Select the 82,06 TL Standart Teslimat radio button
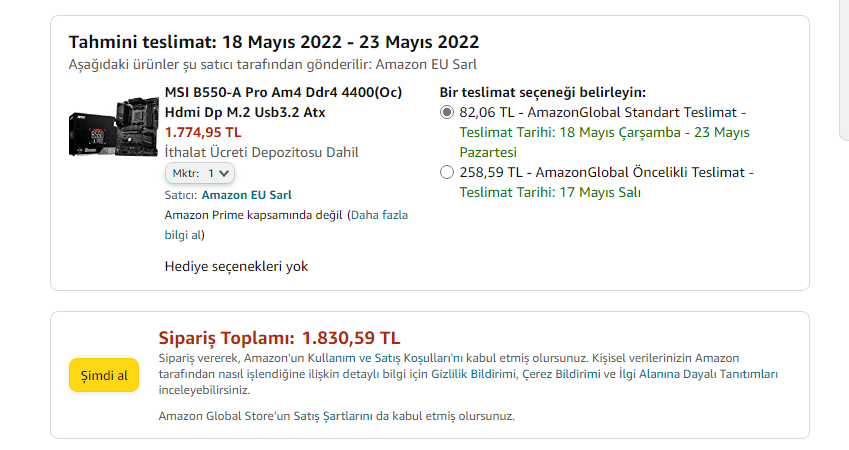Viewport: 849px width, 450px height. coord(446,112)
